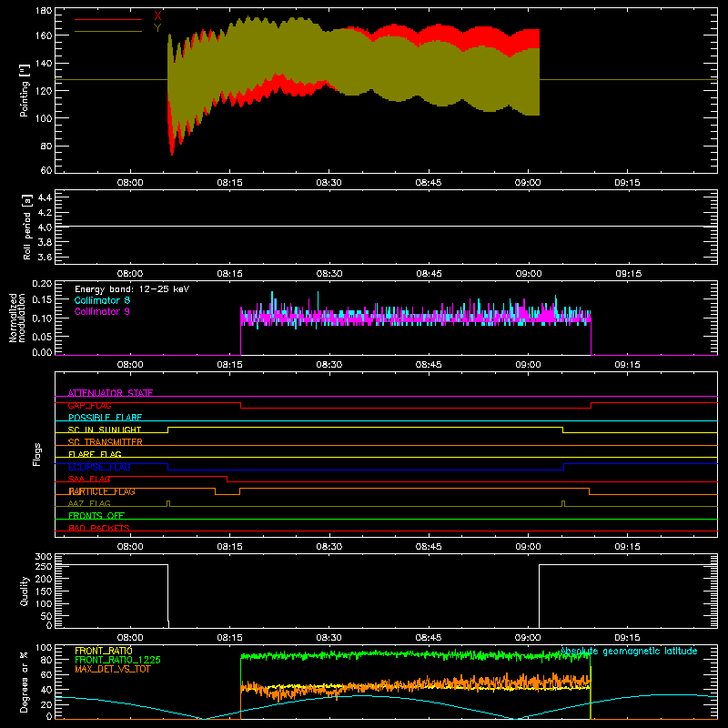The width and height of the screenshot is (728, 728).
Task: Click the FLARE_FLAG label
Action: click(x=95, y=454)
